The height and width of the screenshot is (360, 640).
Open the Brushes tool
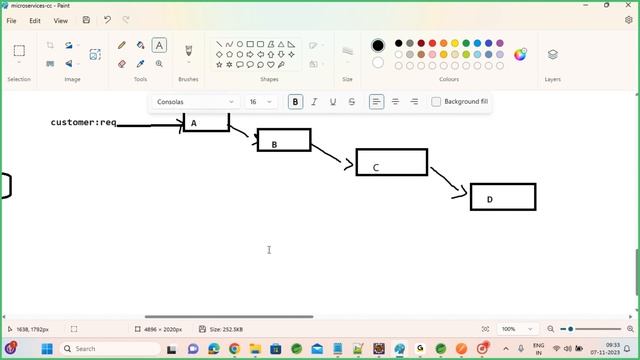(189, 51)
